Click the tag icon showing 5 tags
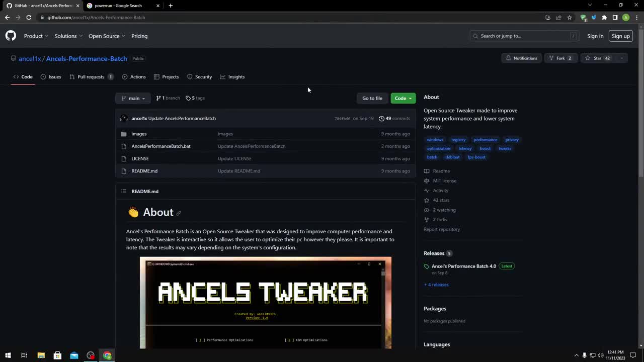The width and height of the screenshot is (644, 362). click(x=189, y=98)
